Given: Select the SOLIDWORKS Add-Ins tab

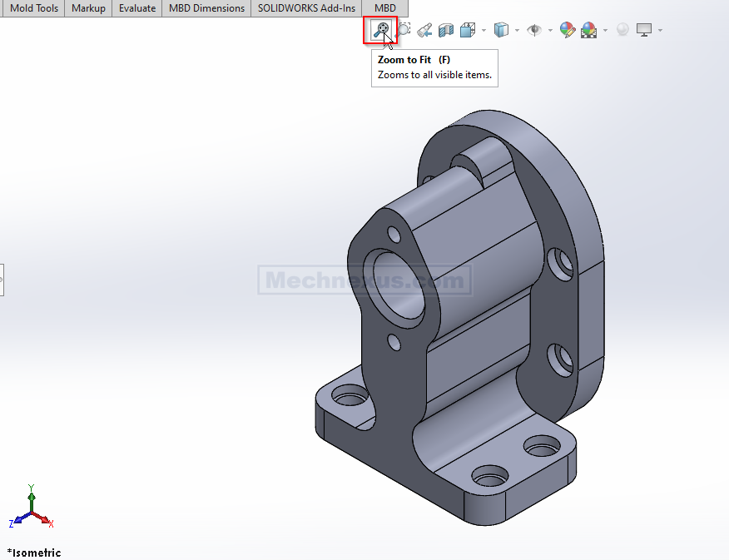Looking at the screenshot, I should pos(307,8).
